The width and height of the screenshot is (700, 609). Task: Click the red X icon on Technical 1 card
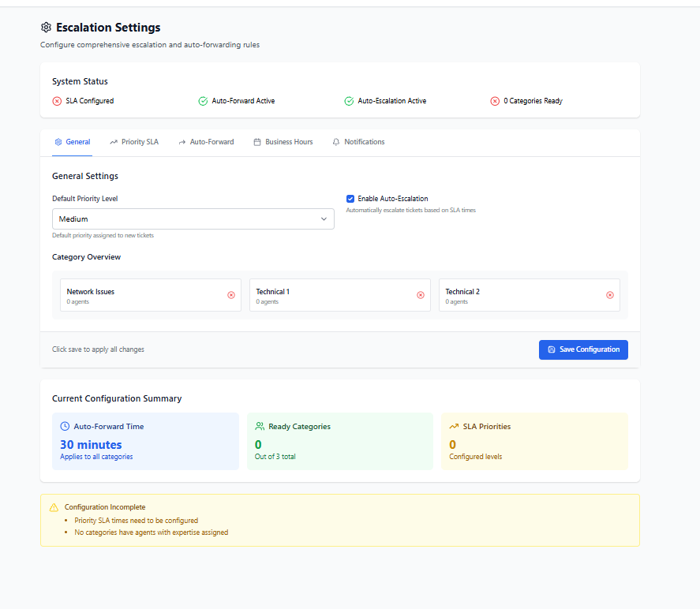pyautogui.click(x=421, y=295)
